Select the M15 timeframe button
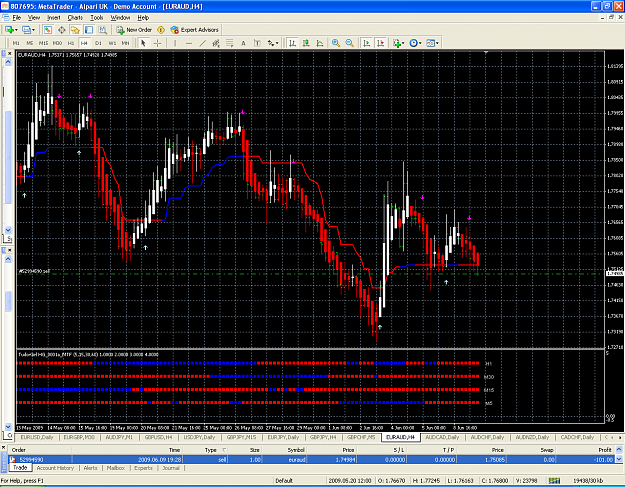The width and height of the screenshot is (625, 487). pos(43,43)
